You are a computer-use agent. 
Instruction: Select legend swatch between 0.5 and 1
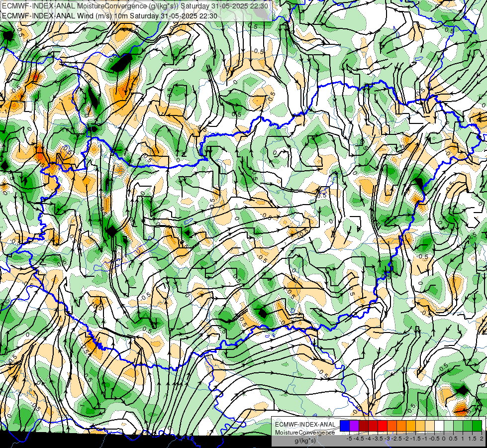(x=458, y=426)
